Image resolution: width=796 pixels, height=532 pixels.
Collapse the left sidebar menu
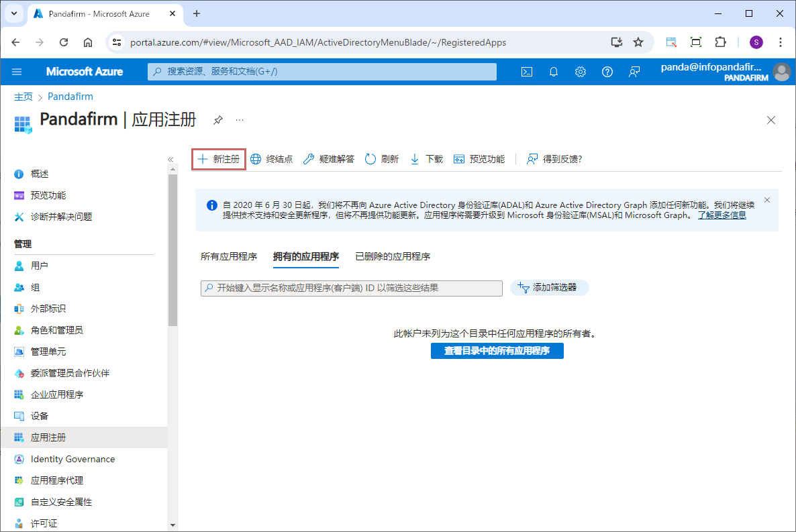(x=170, y=159)
